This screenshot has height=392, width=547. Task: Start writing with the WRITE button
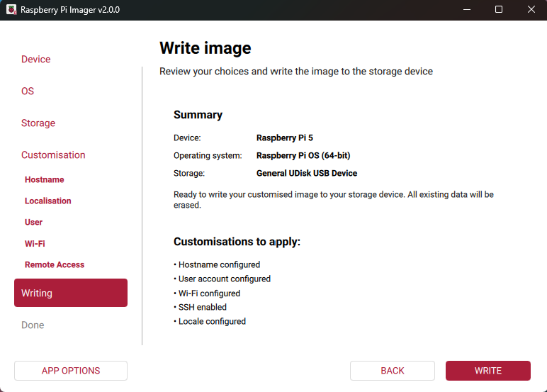pos(487,371)
